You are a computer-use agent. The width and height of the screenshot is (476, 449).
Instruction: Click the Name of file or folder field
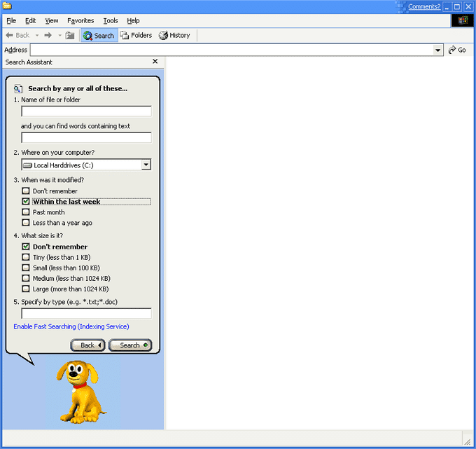[x=86, y=111]
